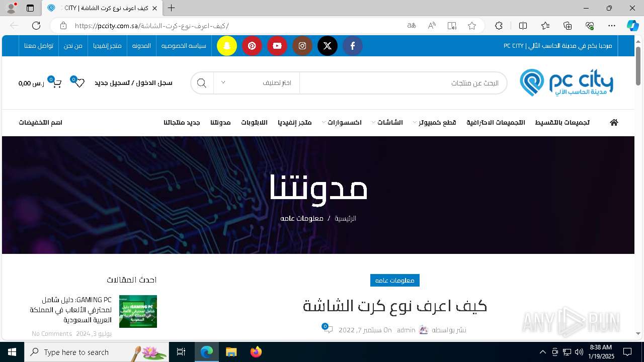Open Browser essentials icon
Viewport: 644px width, 362px height.
590,26
